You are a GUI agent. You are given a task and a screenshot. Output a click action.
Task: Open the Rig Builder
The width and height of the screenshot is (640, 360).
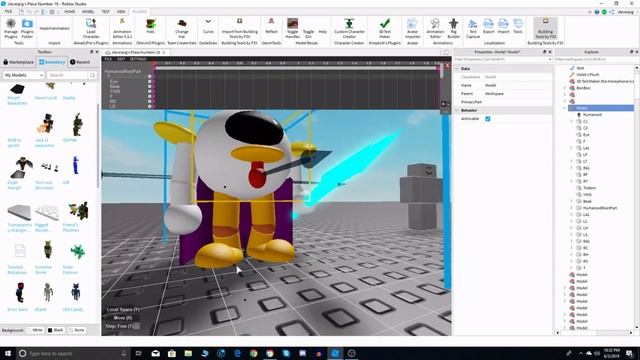tap(453, 28)
